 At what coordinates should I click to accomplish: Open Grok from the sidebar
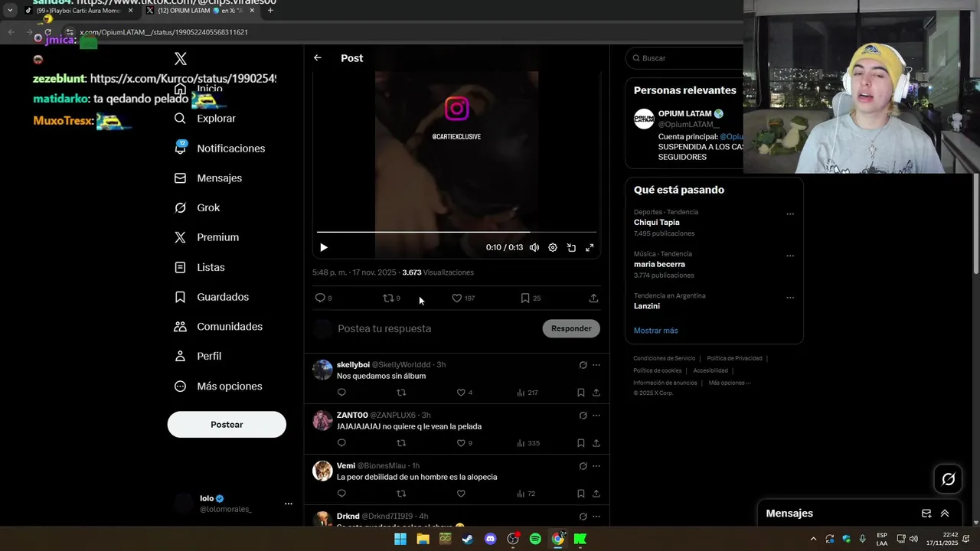pos(198,207)
